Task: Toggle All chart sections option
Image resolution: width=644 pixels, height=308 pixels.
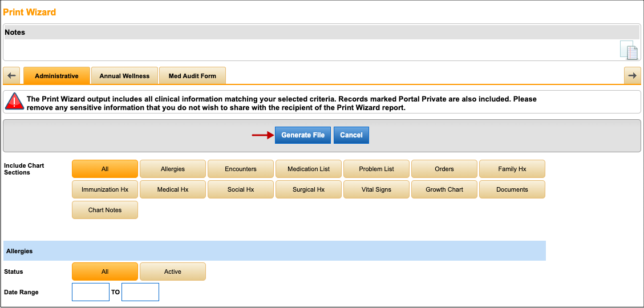Action: click(x=105, y=169)
